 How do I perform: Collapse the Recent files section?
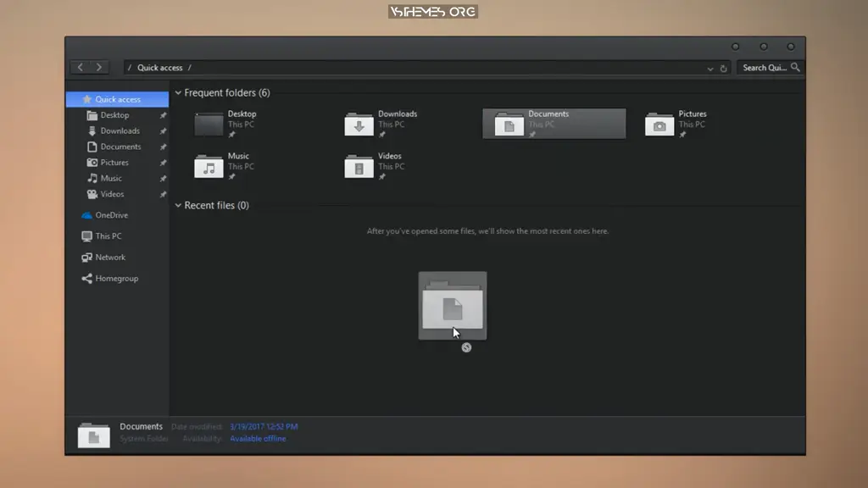177,205
